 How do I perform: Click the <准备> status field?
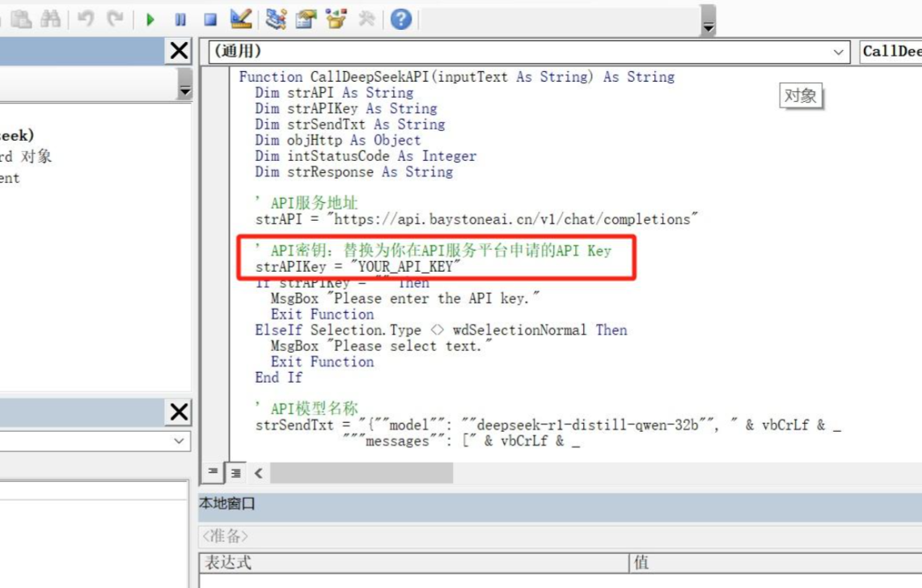tap(225, 535)
